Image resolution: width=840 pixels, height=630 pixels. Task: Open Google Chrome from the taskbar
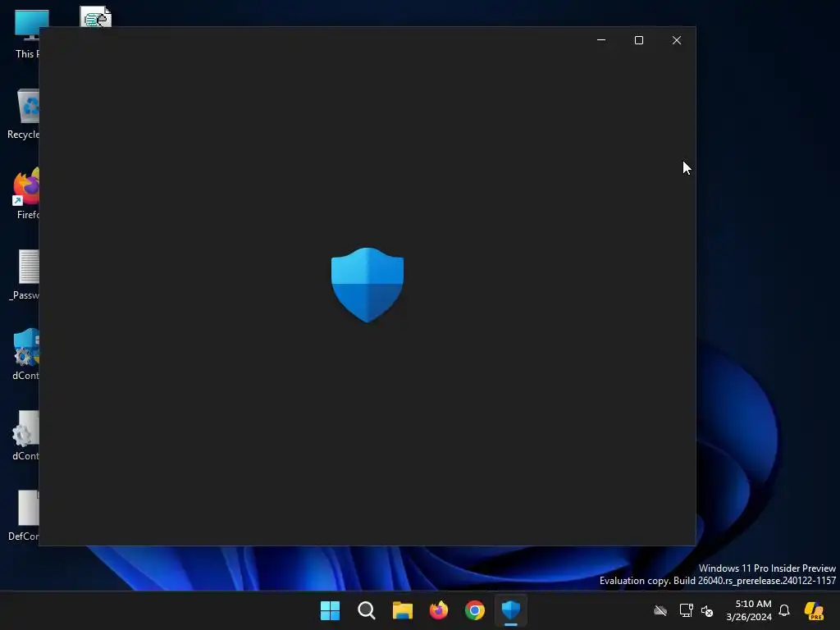[475, 610]
